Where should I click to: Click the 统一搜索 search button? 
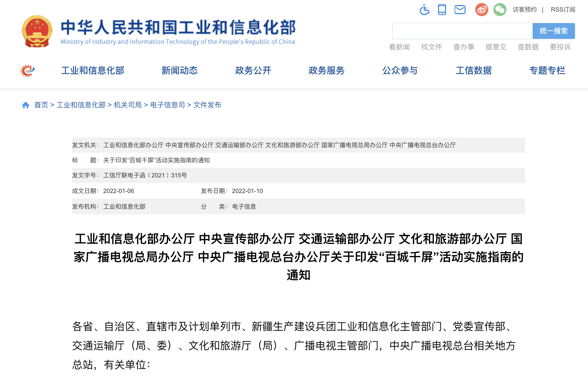point(554,31)
